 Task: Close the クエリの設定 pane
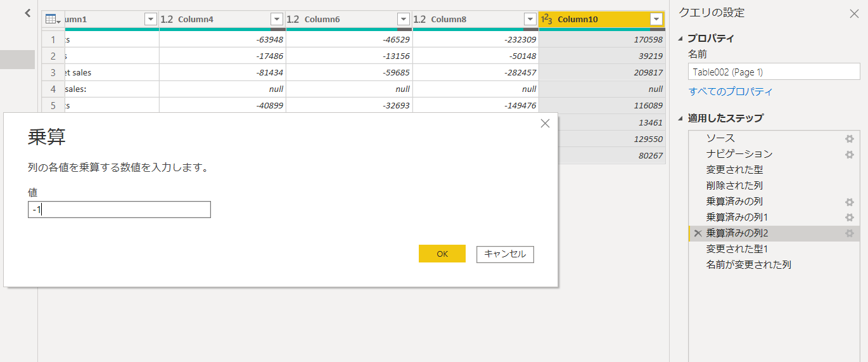[853, 12]
